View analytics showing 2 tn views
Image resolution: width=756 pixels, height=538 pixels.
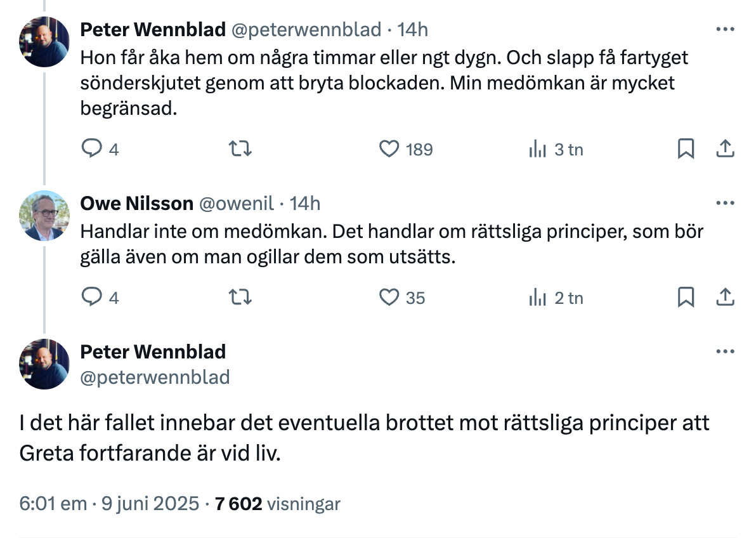click(556, 298)
